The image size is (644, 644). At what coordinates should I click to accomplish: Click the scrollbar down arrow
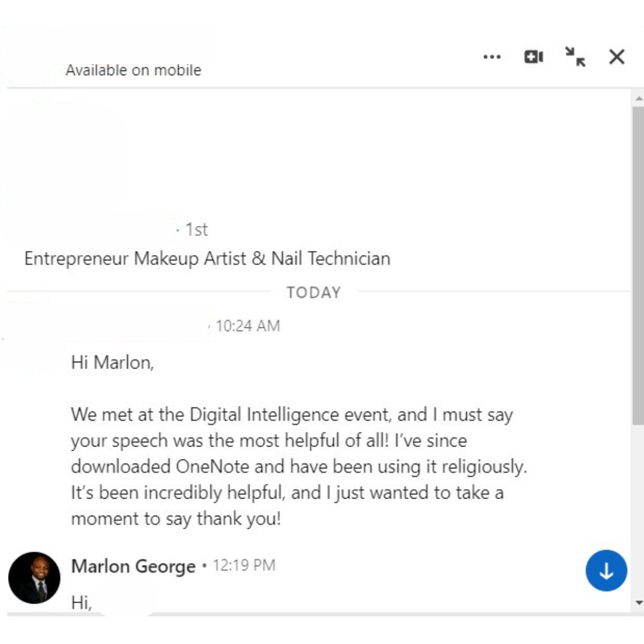click(x=638, y=603)
